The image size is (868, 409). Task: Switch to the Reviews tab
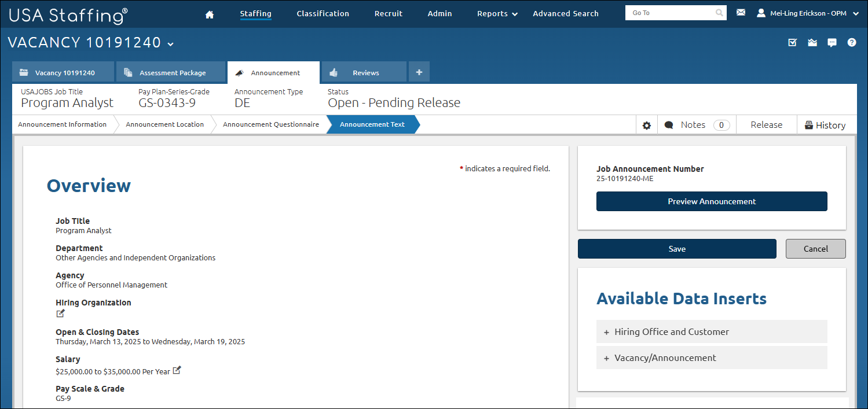coord(364,72)
